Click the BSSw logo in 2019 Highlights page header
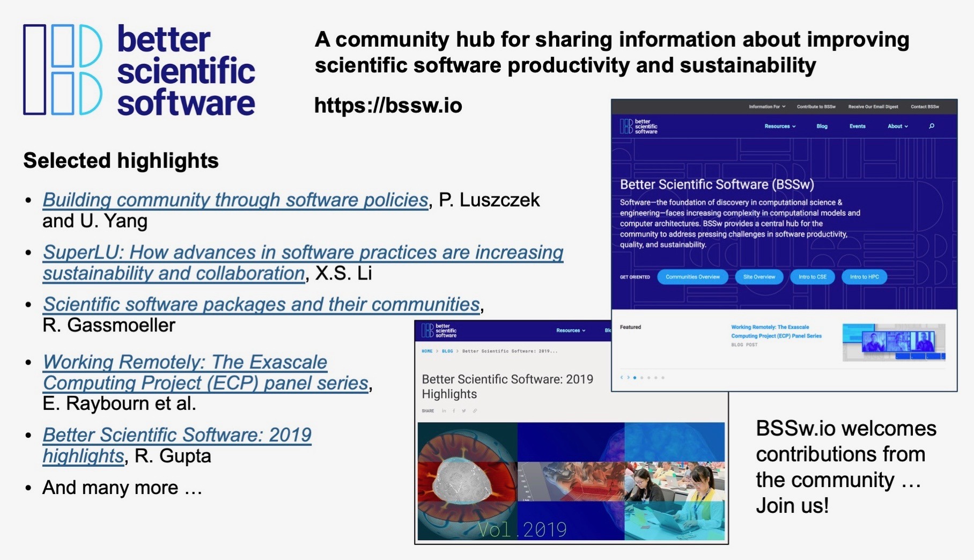974x560 pixels. click(x=439, y=330)
